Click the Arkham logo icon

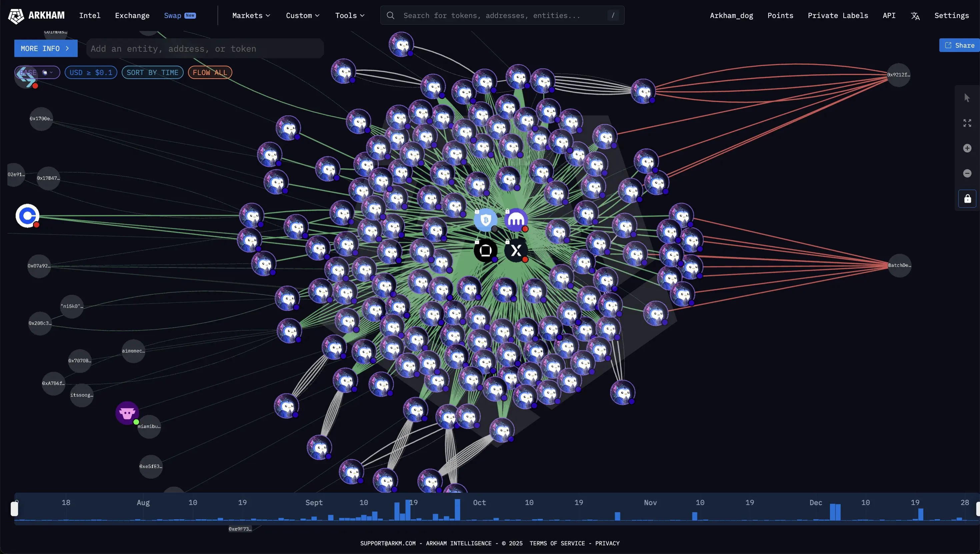pyautogui.click(x=16, y=16)
